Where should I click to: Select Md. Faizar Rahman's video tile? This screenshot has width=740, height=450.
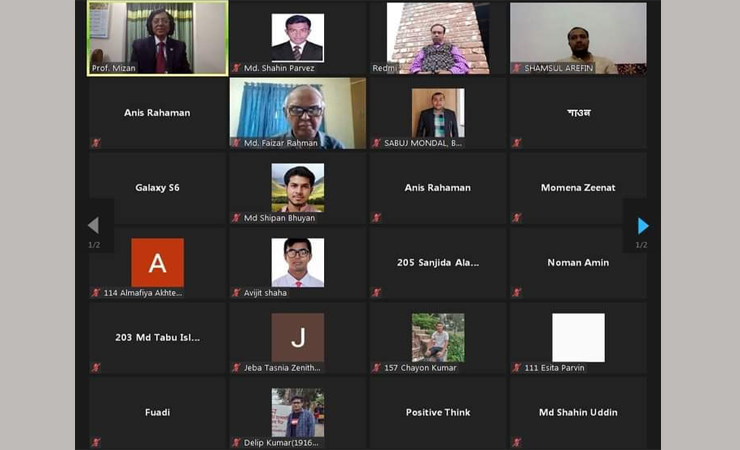click(298, 113)
